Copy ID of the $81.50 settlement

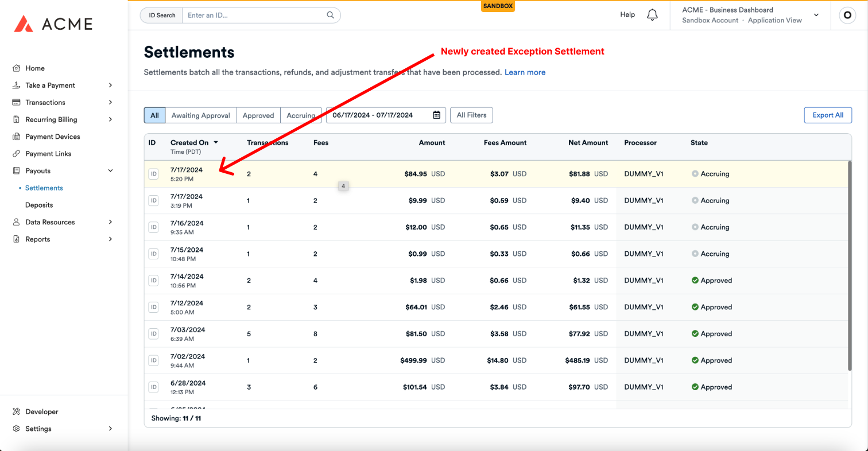153,334
